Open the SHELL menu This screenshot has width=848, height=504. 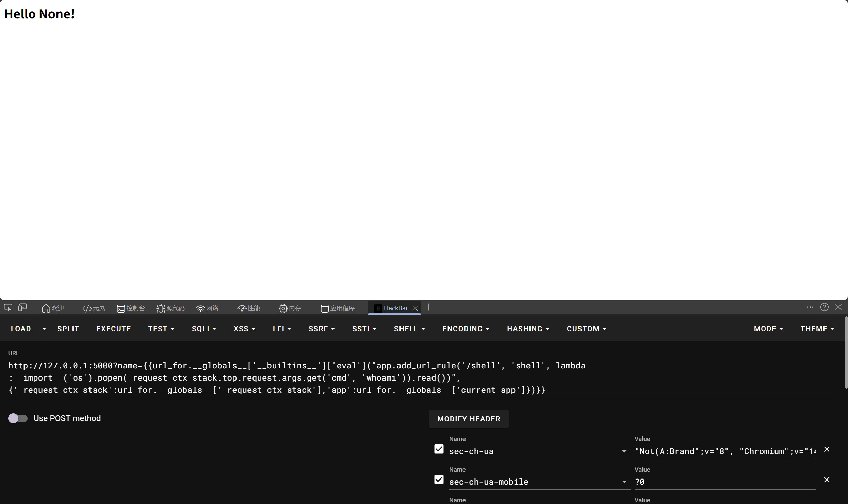[409, 329]
